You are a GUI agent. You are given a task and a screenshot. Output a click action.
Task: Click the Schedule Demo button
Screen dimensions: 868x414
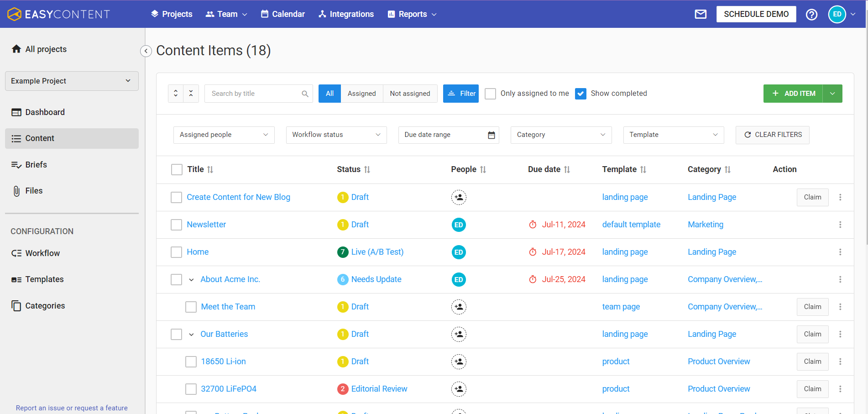pyautogui.click(x=756, y=14)
